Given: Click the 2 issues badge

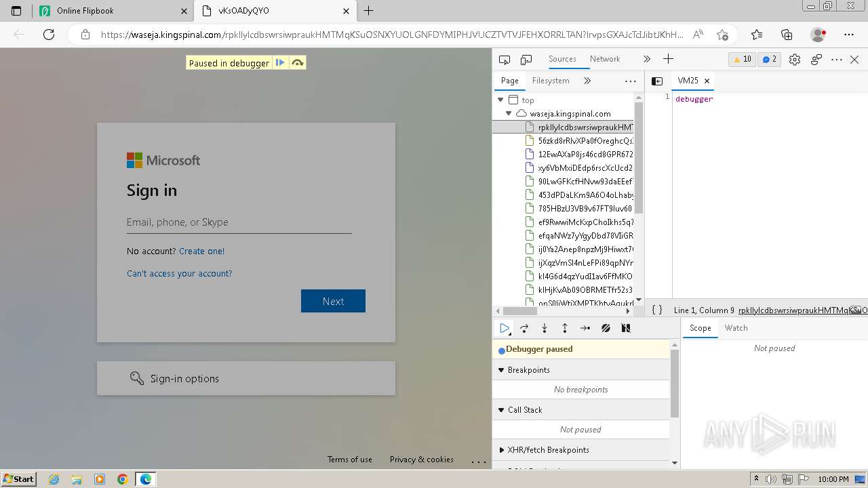Looking at the screenshot, I should click(x=770, y=59).
